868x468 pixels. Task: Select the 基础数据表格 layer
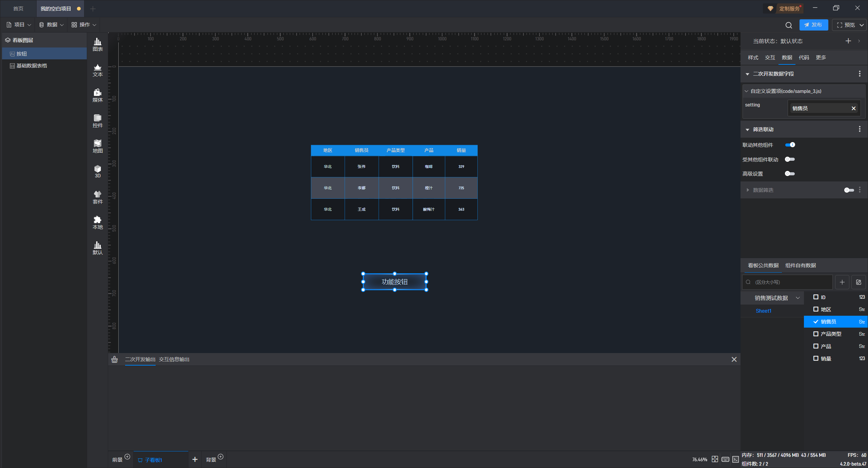32,66
